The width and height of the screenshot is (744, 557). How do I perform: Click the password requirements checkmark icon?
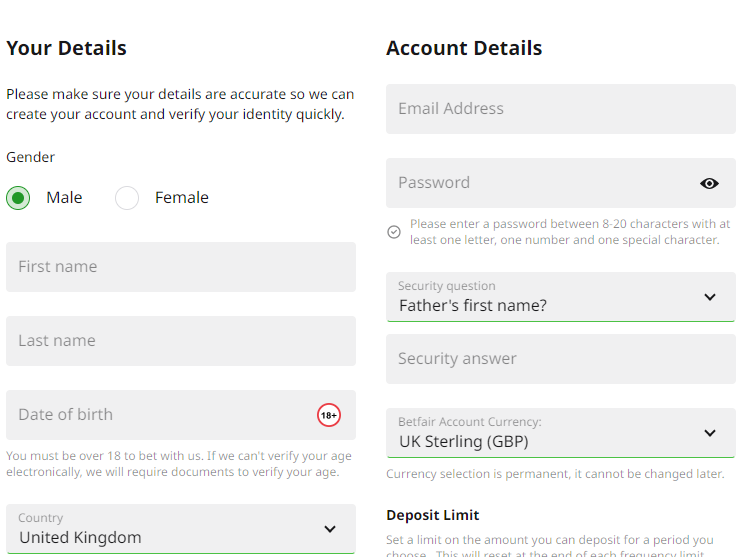tap(394, 232)
